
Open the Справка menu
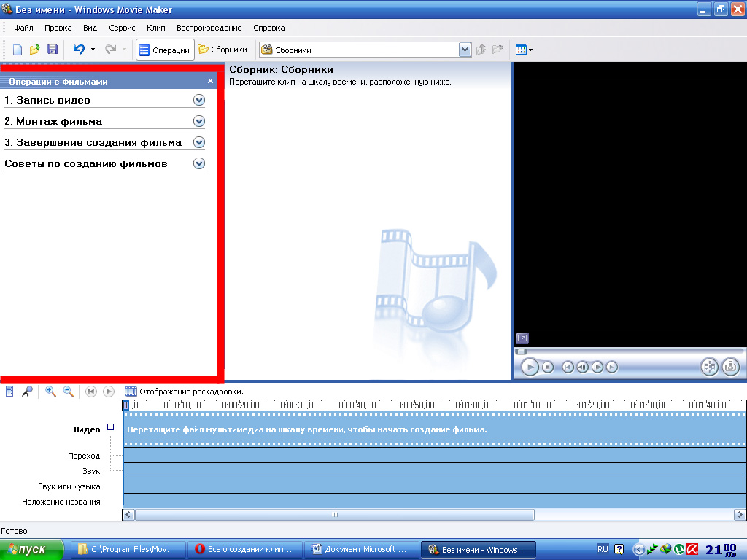(269, 28)
